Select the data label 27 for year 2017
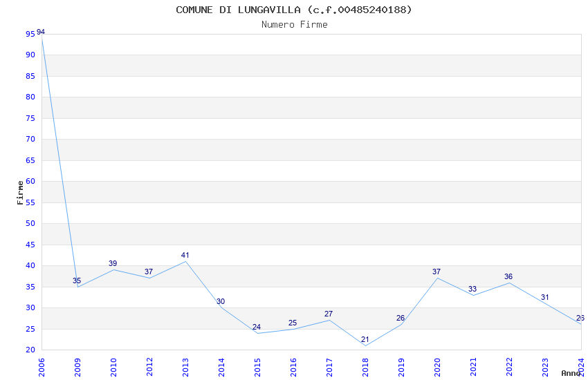 [x=329, y=314]
